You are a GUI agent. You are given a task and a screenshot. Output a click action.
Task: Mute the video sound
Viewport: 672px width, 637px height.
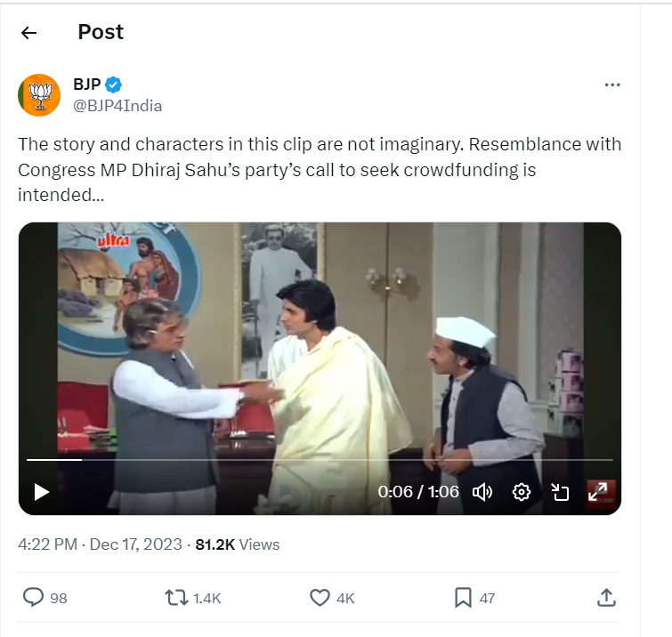[482, 492]
